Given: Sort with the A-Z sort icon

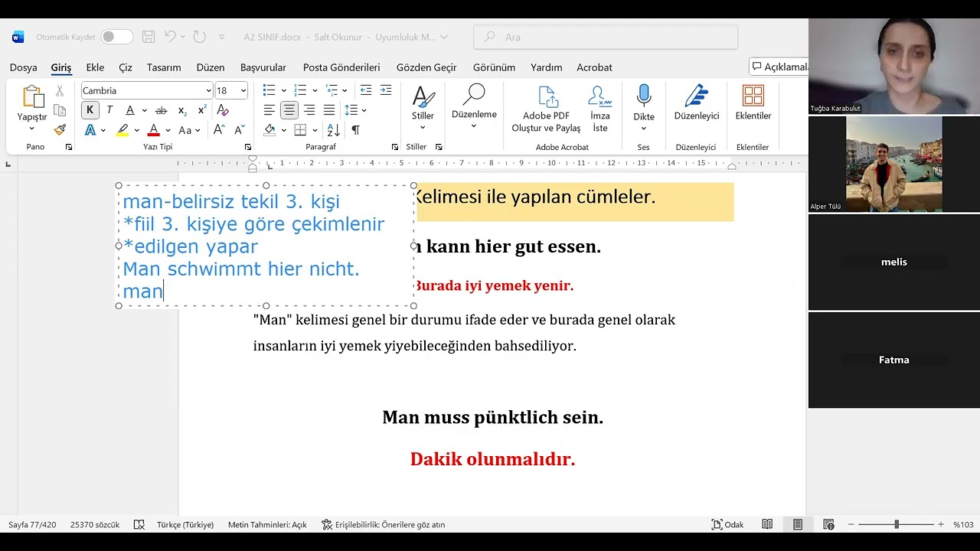Looking at the screenshot, I should [333, 130].
